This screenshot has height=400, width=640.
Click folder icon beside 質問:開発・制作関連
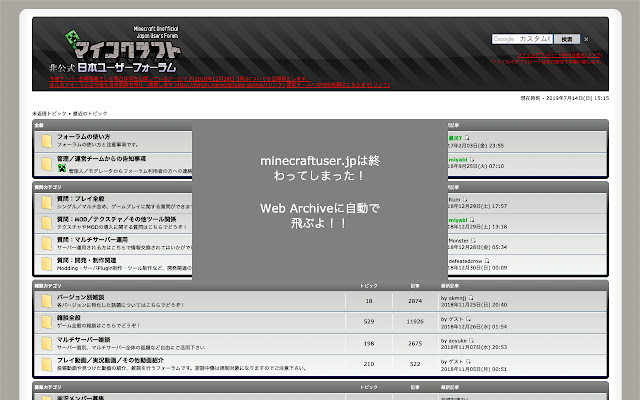(47, 264)
